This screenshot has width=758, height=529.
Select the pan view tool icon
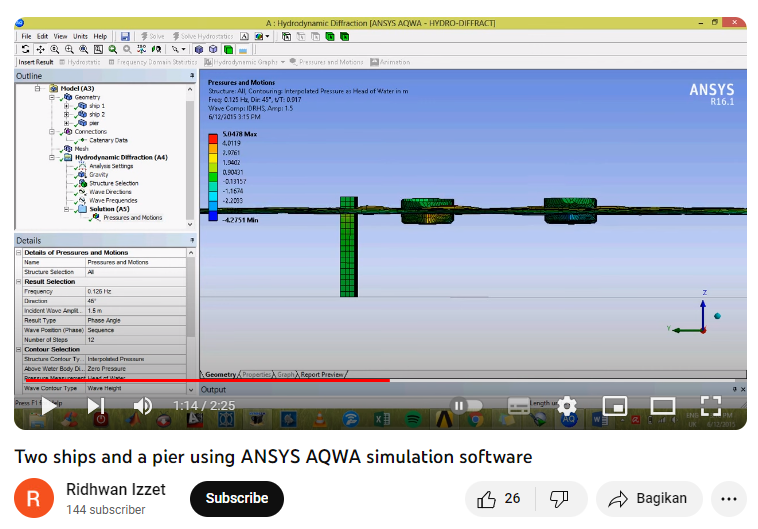pyautogui.click(x=41, y=49)
